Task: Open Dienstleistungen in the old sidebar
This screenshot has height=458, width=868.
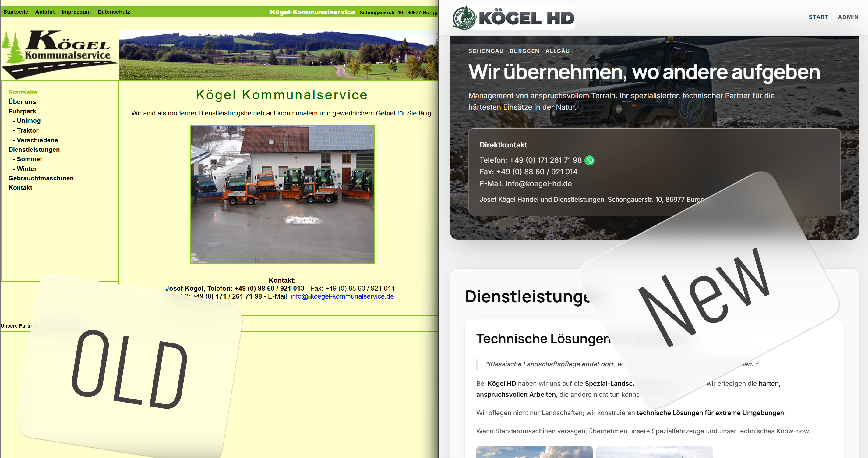Action: (x=34, y=150)
